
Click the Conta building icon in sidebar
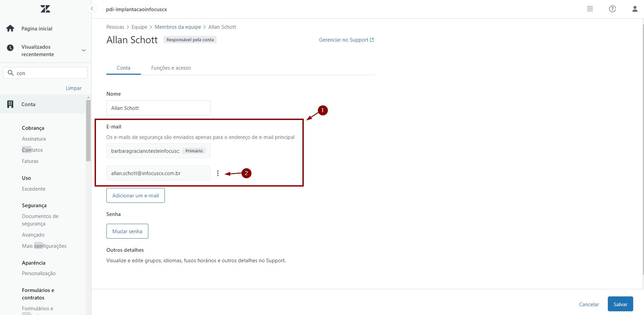click(10, 104)
